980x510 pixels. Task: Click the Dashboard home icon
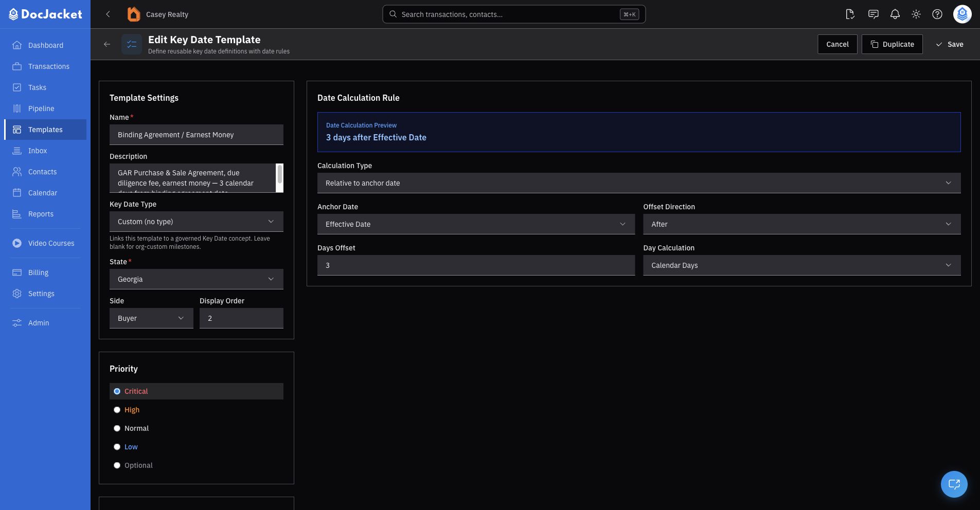click(x=17, y=45)
